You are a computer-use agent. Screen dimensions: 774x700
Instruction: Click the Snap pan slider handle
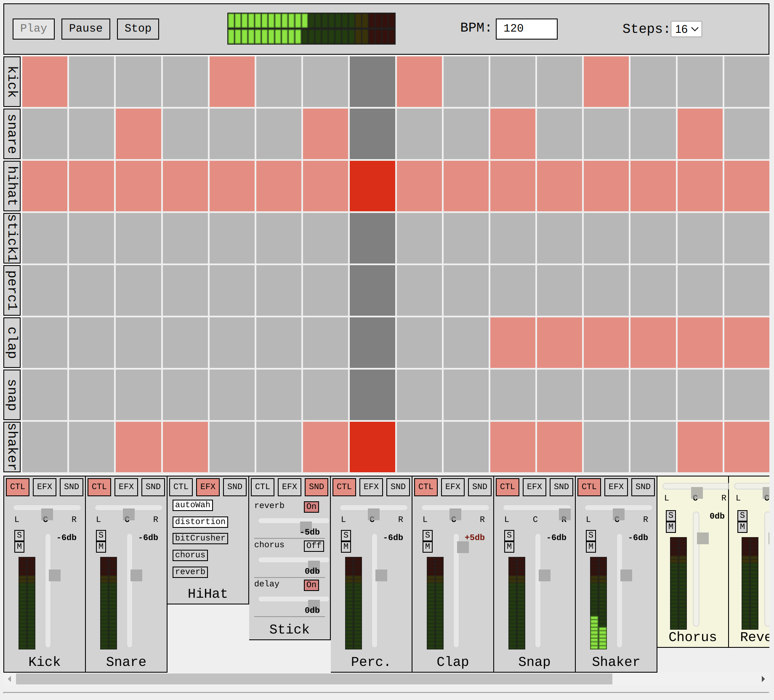[x=565, y=514]
